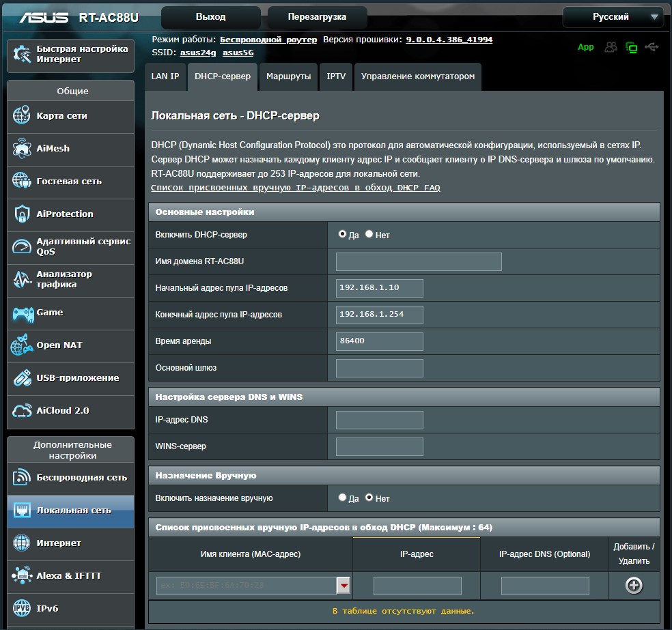Select 'Нет' to disable DHCP server
Viewport: 672px width, 630px height.
point(369,234)
